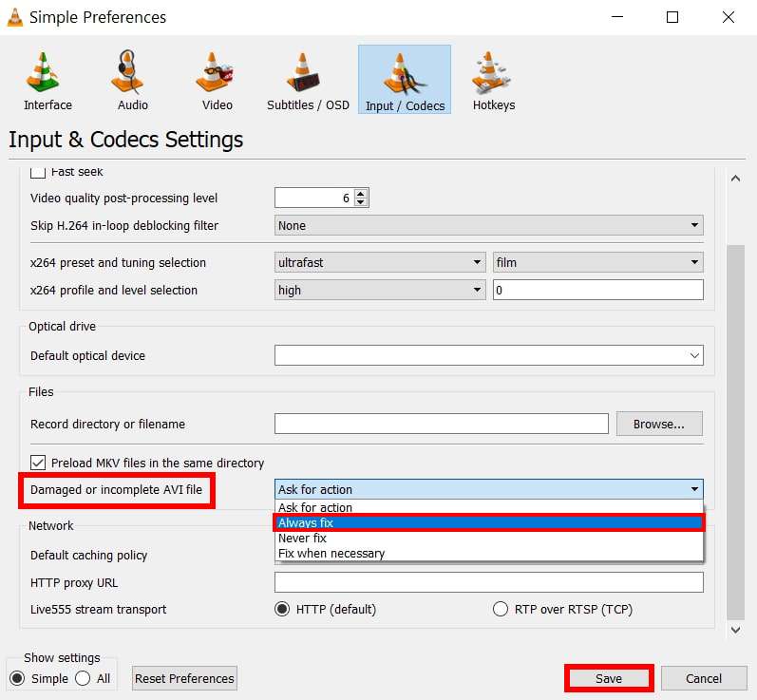The height and width of the screenshot is (700, 757).
Task: Open the Audio preferences category
Action: coord(132,80)
